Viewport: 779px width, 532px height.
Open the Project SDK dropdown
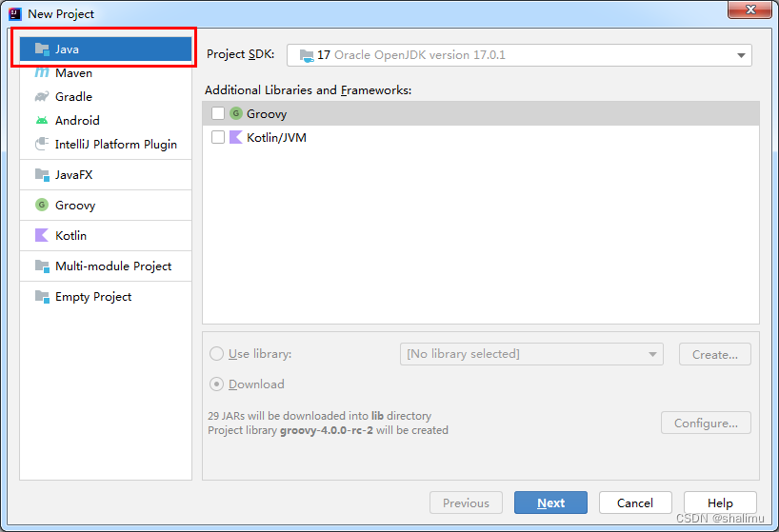click(519, 55)
